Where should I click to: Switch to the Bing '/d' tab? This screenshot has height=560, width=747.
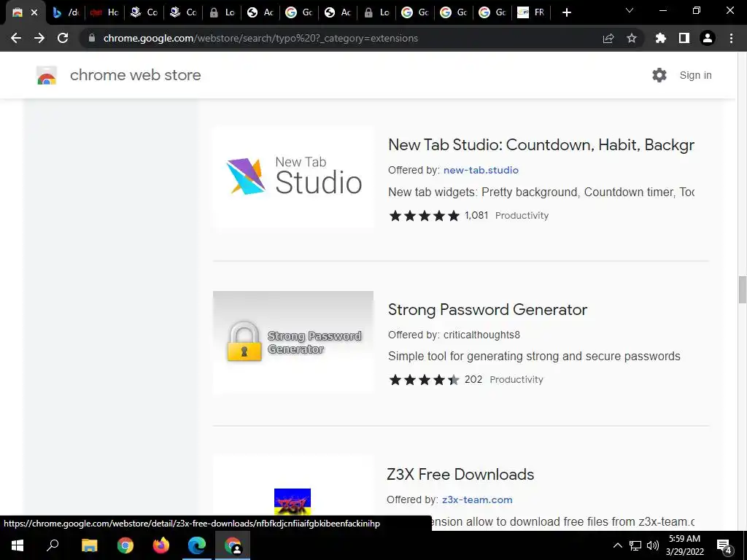[66, 12]
